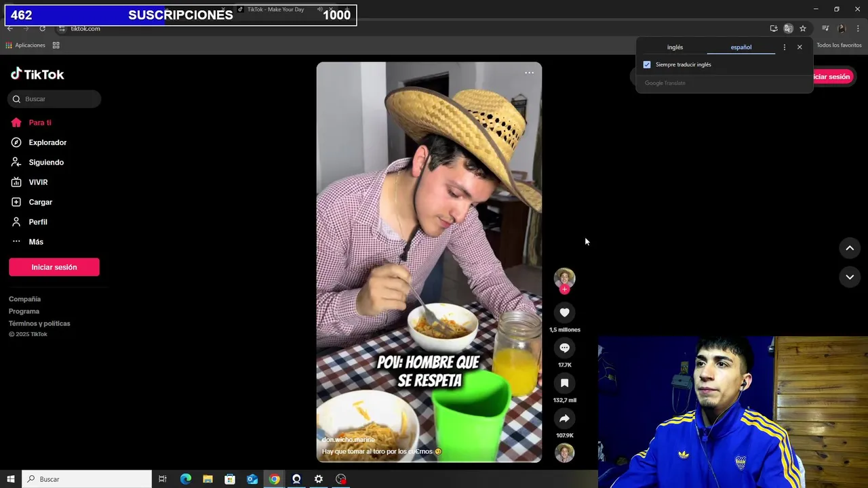Click the Buscar search field in TikTok
The height and width of the screenshot is (488, 868).
[54, 99]
